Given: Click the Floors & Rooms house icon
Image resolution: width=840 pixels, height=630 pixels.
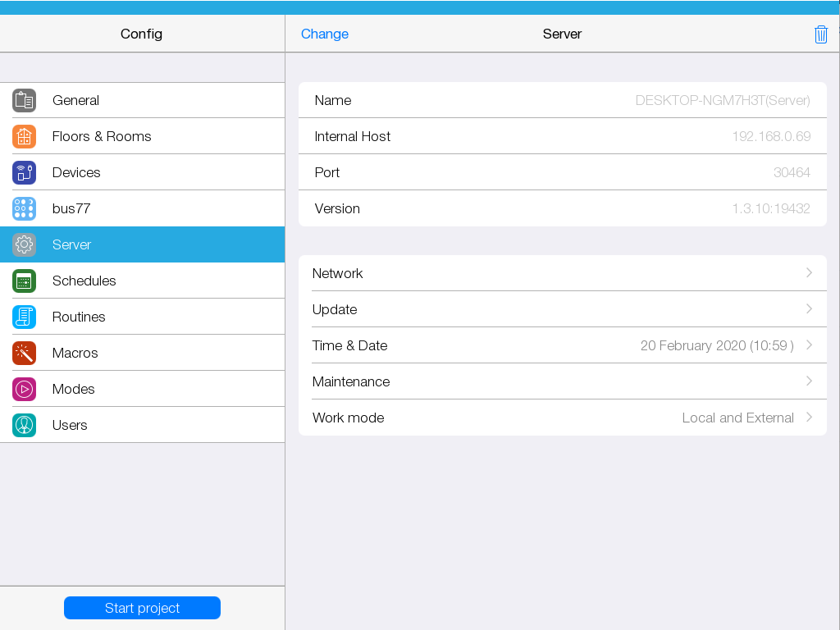Looking at the screenshot, I should click(x=24, y=136).
